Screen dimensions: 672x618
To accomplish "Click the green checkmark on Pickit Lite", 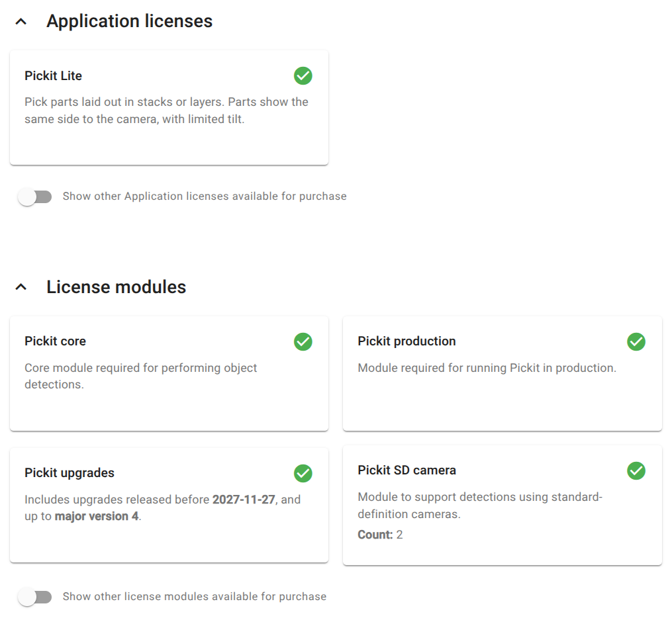I will [303, 76].
